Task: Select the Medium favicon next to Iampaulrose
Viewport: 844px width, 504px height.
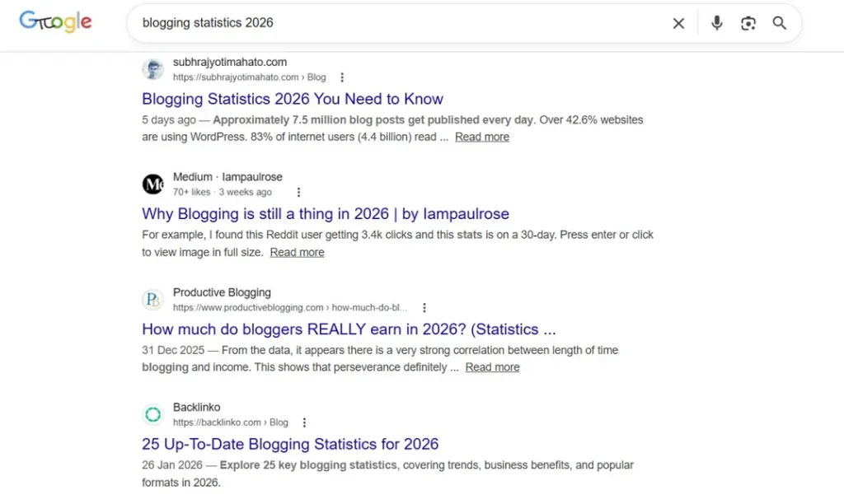Action: coord(152,184)
